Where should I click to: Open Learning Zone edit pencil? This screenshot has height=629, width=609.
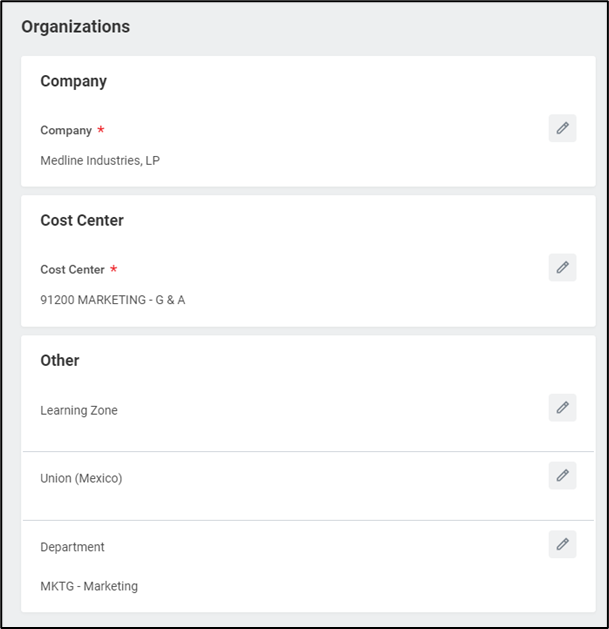562,407
